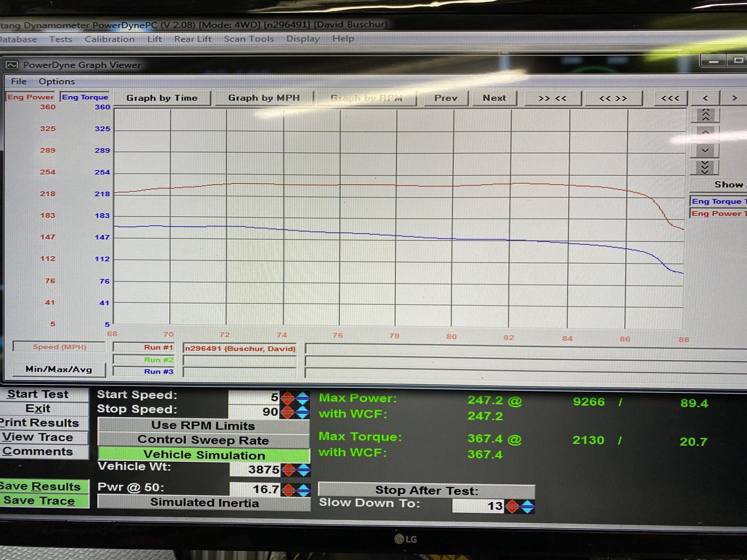Click the single down chevron scale button
Image resolution: width=747 pixels, height=560 pixels.
click(705, 151)
